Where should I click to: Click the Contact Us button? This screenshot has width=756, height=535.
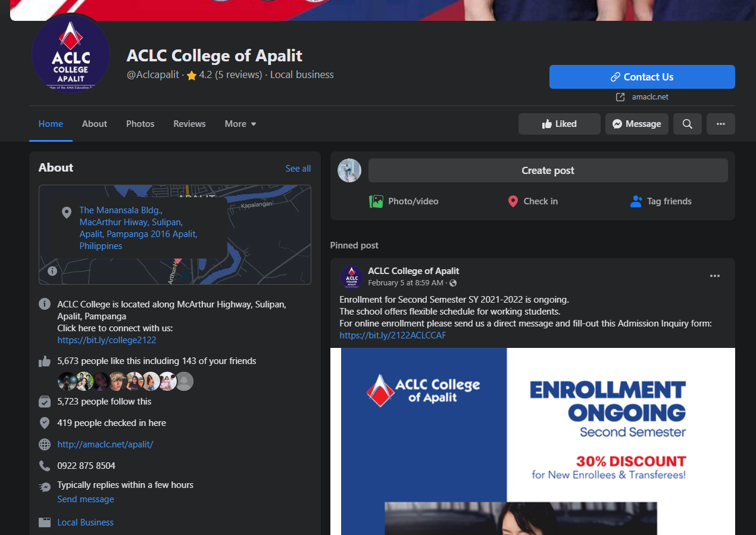642,77
